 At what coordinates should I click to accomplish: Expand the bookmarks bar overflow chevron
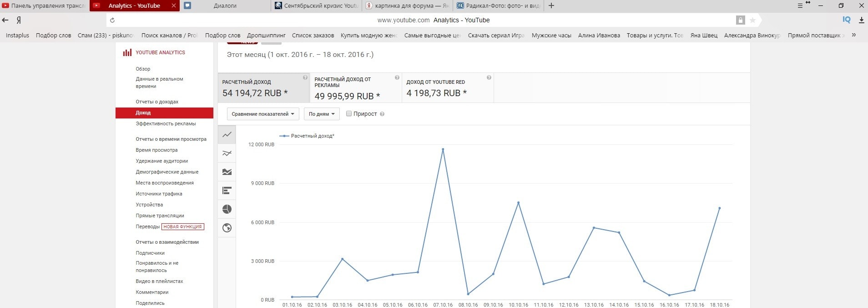coord(853,35)
